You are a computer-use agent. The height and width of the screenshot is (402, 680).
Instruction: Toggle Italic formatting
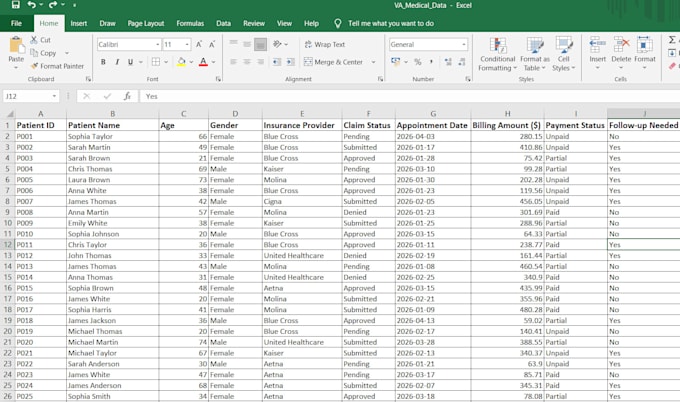click(x=117, y=62)
